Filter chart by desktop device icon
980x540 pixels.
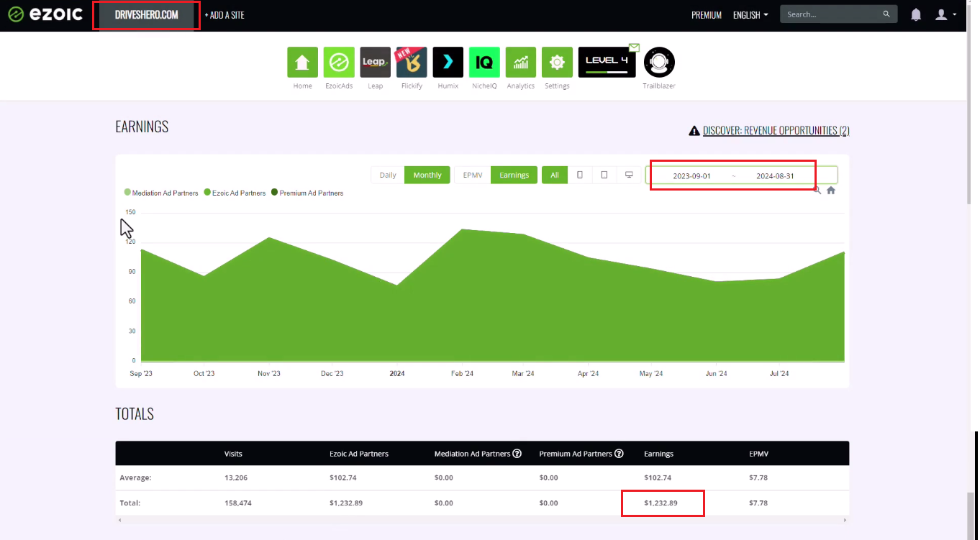pyautogui.click(x=629, y=175)
